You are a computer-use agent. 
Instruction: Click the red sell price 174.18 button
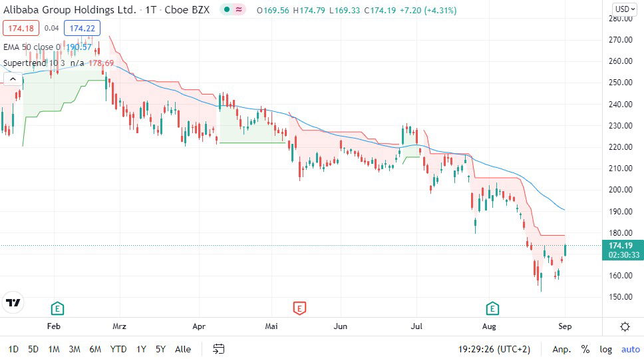[21, 28]
